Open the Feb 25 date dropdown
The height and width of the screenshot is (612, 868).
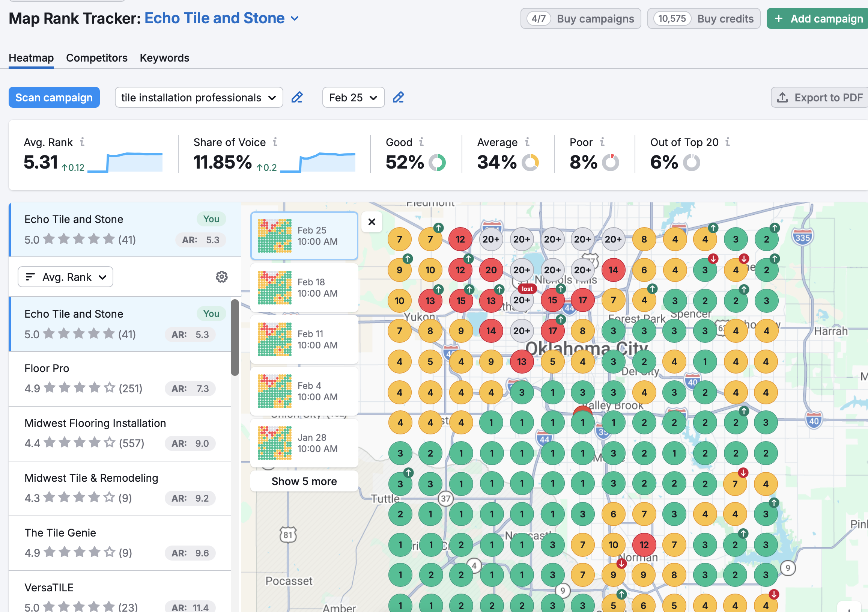(x=353, y=97)
